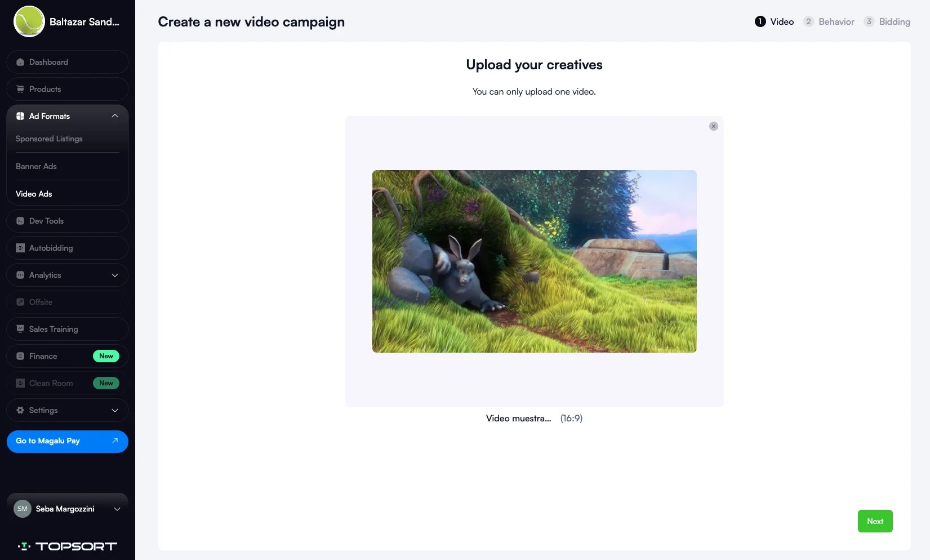This screenshot has height=560, width=930.
Task: Expand the Settings chevron
Action: [115, 410]
